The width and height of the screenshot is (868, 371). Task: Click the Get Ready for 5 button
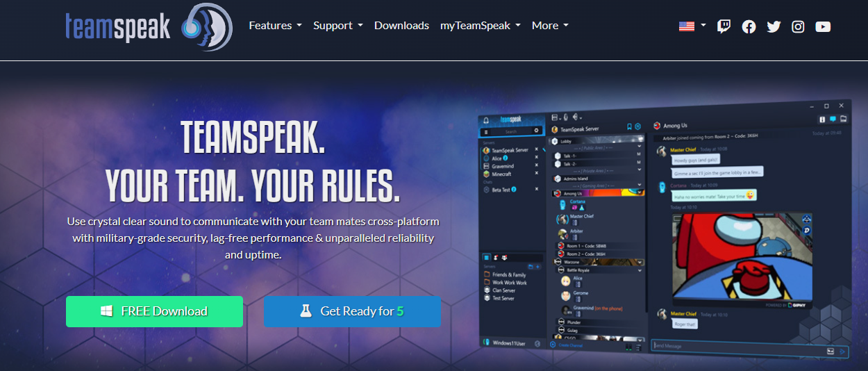[x=352, y=311]
